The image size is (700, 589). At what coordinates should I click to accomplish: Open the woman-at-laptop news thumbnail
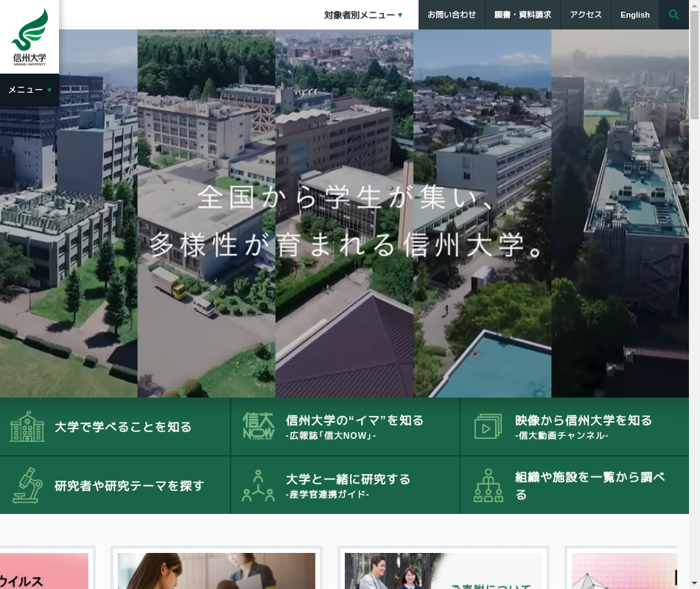click(x=217, y=571)
